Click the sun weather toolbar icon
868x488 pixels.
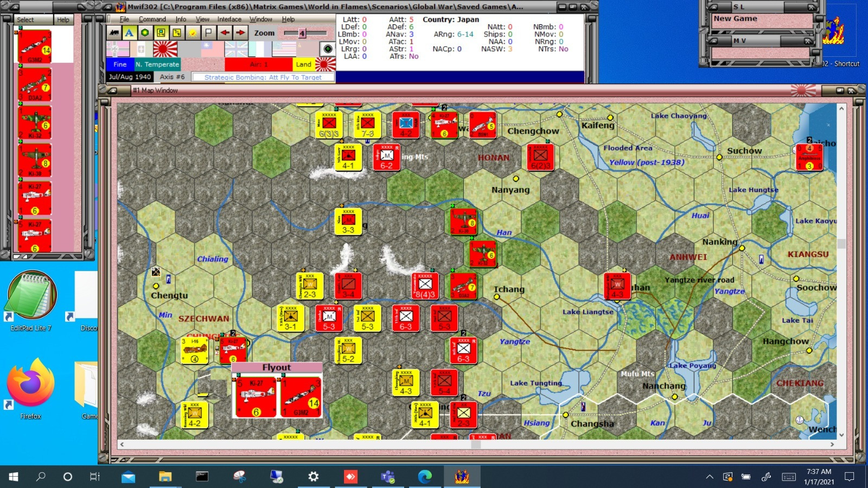193,33
